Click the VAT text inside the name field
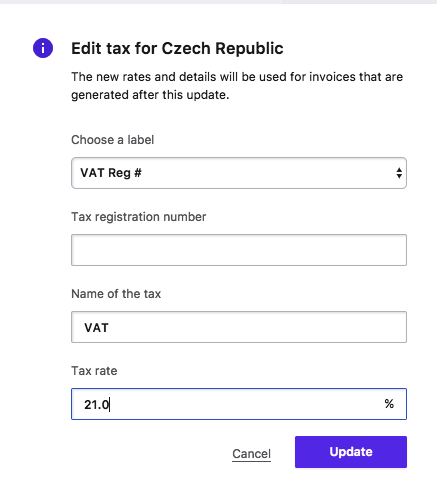The width and height of the screenshot is (437, 498). pos(96,328)
